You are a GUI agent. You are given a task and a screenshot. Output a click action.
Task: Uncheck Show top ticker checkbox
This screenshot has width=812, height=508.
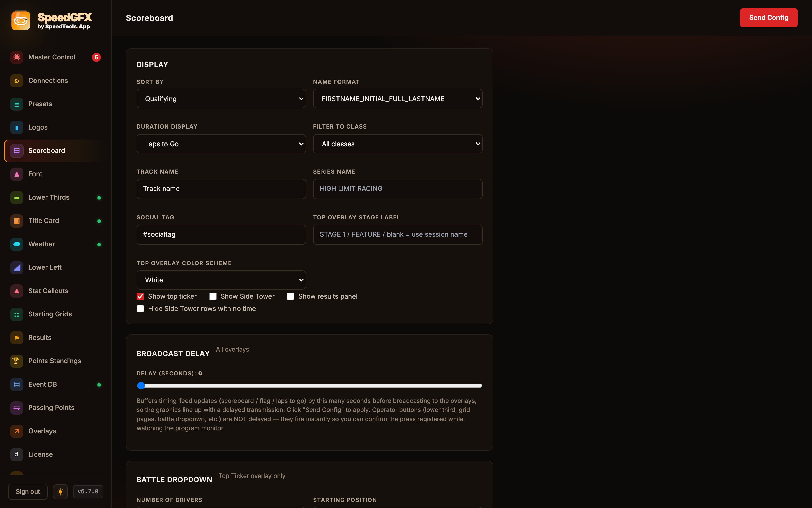click(x=140, y=296)
